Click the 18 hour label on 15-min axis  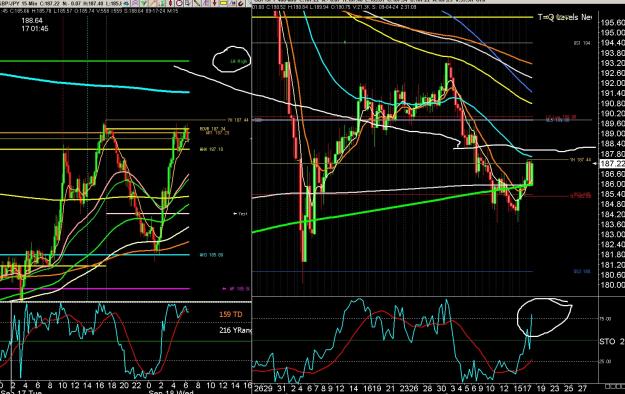coord(112,385)
